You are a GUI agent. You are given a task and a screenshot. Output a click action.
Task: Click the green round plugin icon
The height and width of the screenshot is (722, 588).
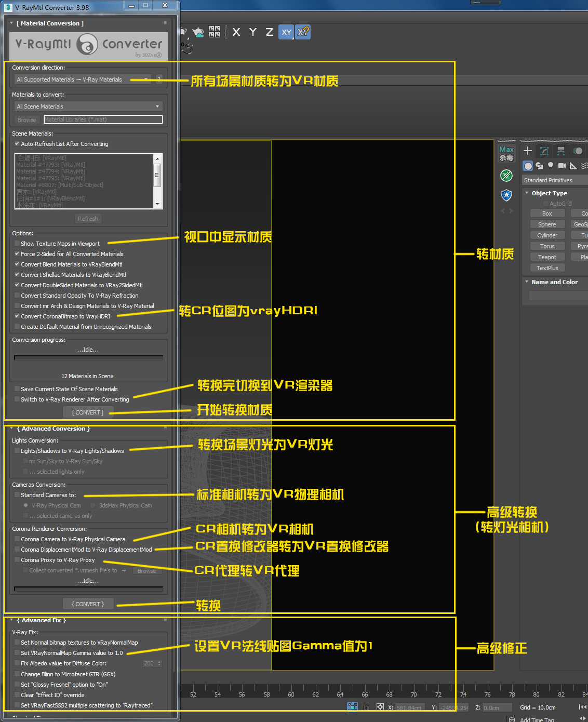pyautogui.click(x=506, y=176)
